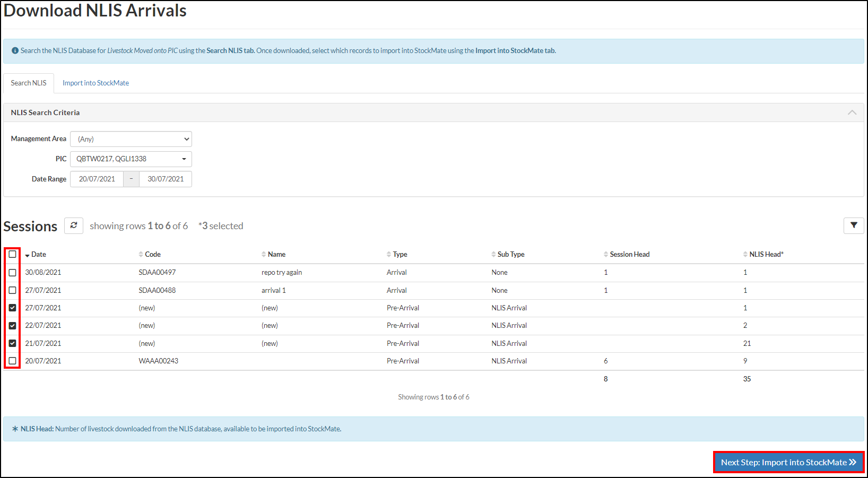
Task: Click NLIS Head value 21
Action: coord(747,343)
